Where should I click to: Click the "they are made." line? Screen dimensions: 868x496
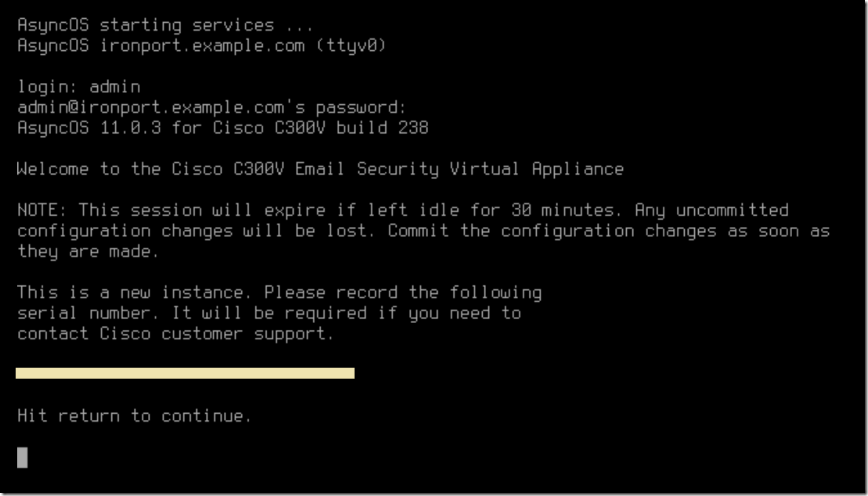pos(88,251)
